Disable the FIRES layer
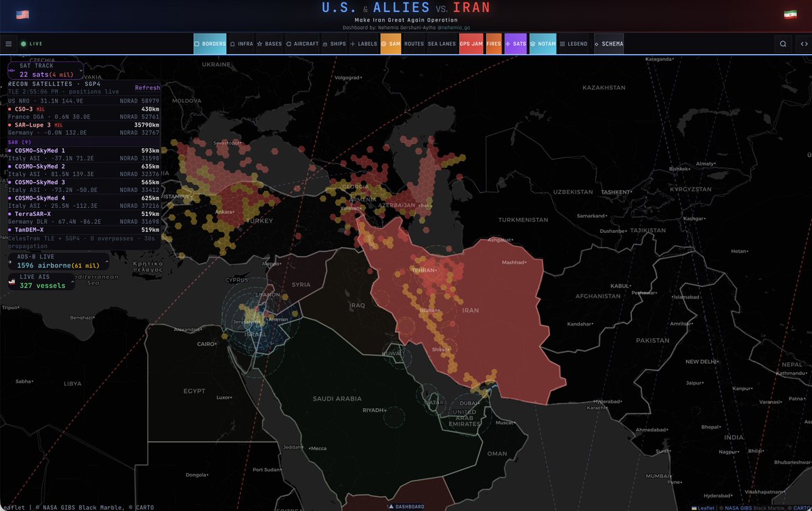This screenshot has width=812, height=511. pyautogui.click(x=494, y=44)
